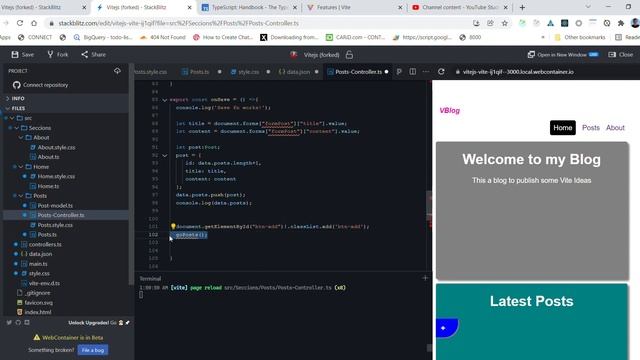Click Connect repository GitHub link

click(41, 85)
